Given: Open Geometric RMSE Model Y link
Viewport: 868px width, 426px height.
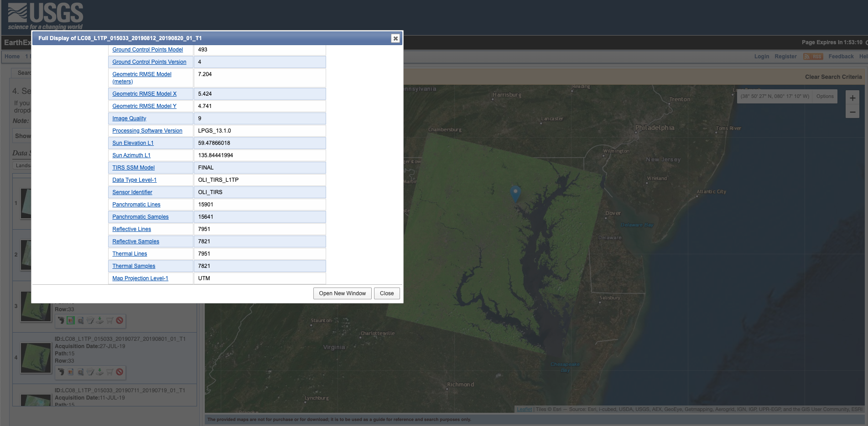Looking at the screenshot, I should (x=144, y=106).
